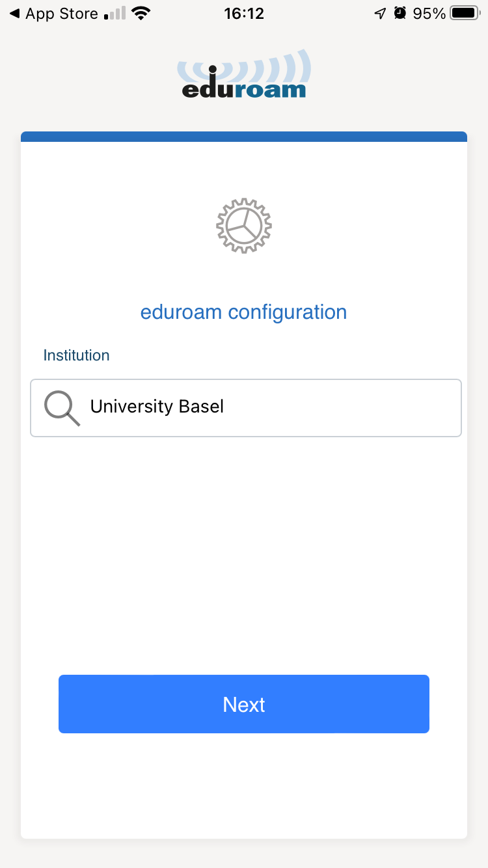Tap the back triangle beside App Store

pyautogui.click(x=14, y=14)
